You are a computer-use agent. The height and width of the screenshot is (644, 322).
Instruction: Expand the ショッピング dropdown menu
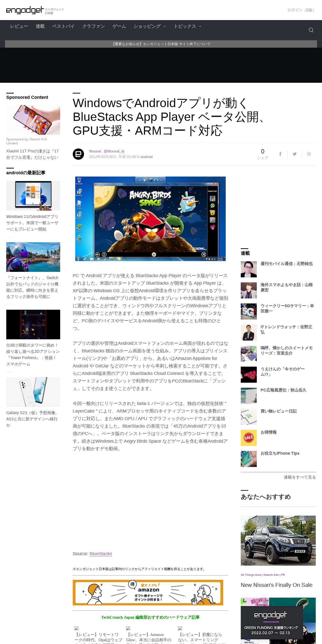click(150, 26)
